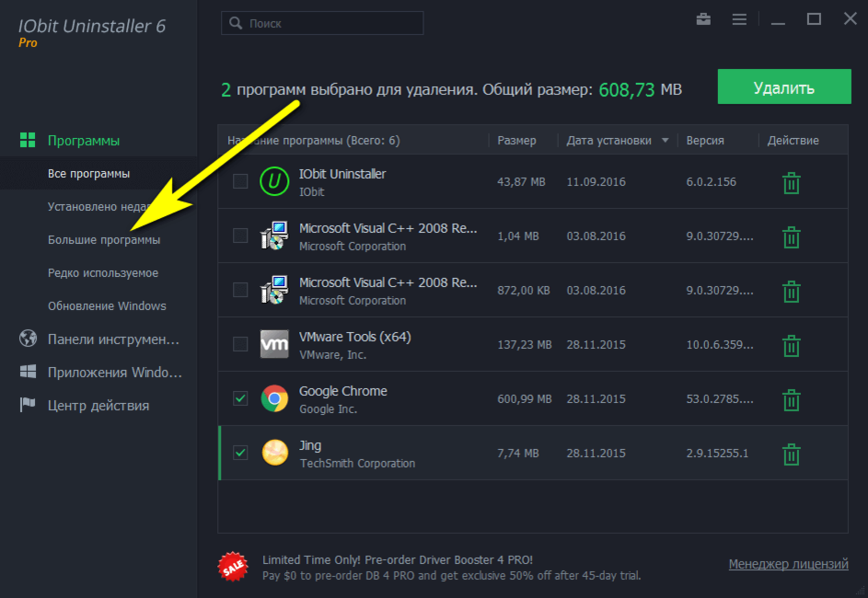Click installer icon of the 1,04 MB Visual C++ entry
The width and height of the screenshot is (868, 598).
point(274,236)
